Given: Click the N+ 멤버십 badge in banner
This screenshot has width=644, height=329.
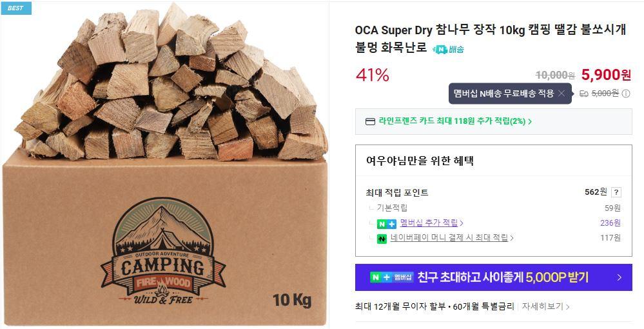Looking at the screenshot, I should point(391,277).
